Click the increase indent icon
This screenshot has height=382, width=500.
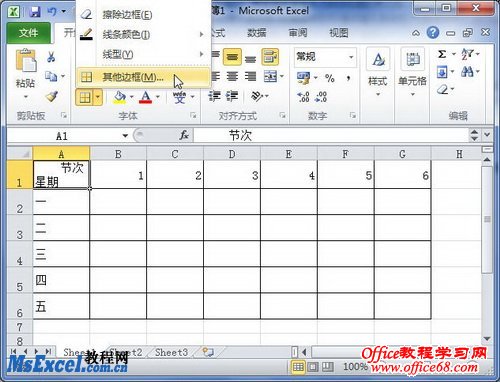pyautogui.click(x=232, y=96)
